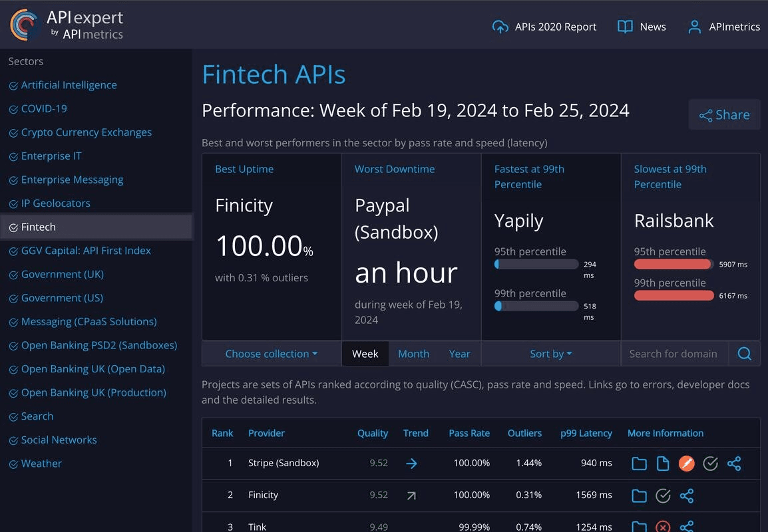Select the Weather sector in sidebar
Viewport: 768px width, 532px height.
click(x=41, y=464)
